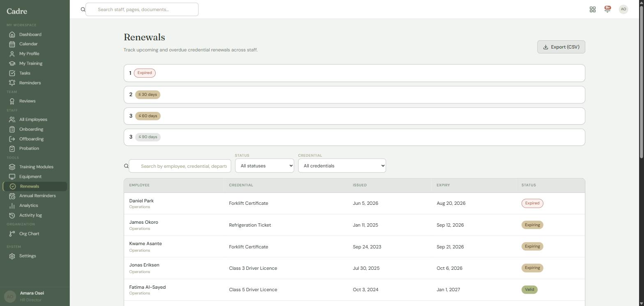
Task: Click the Analytics bar chart icon
Action: point(12,206)
